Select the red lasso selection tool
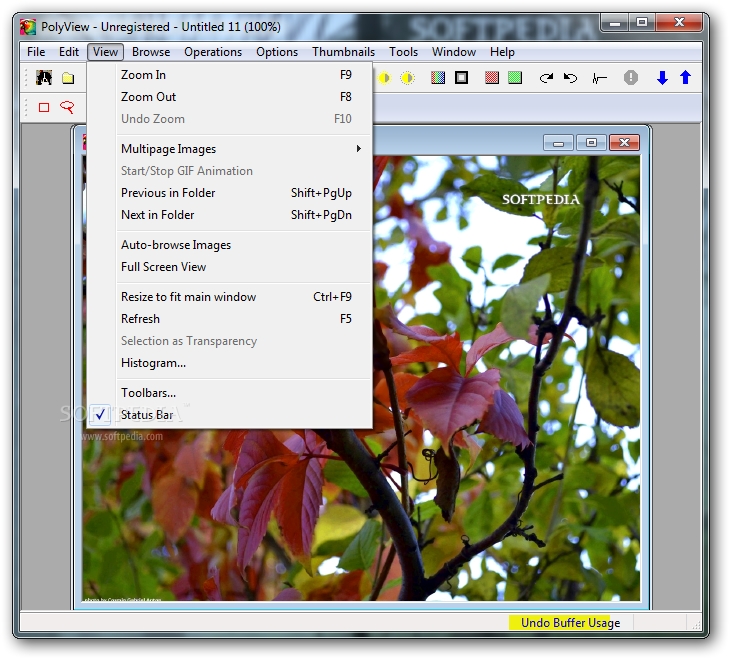Image resolution: width=730 pixels, height=659 pixels. click(x=67, y=108)
